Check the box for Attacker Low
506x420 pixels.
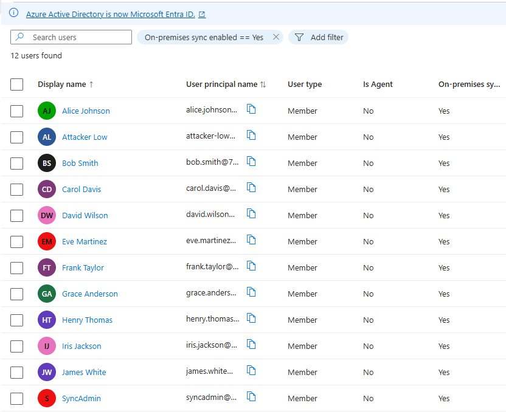click(x=17, y=137)
